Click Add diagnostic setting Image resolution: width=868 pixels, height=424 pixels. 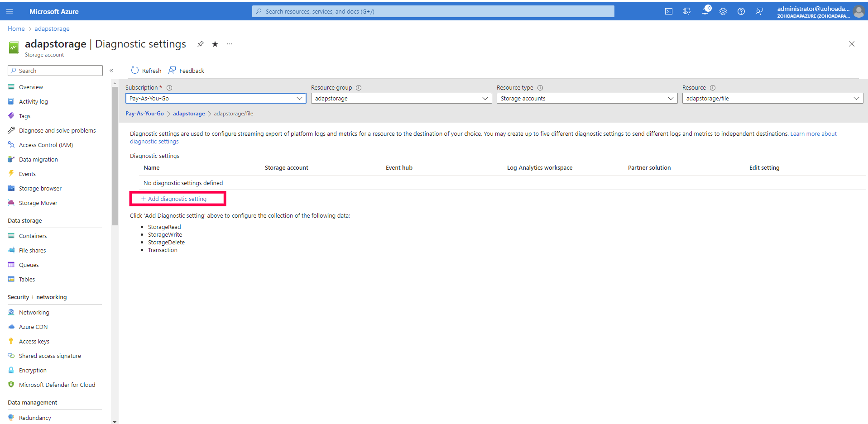(177, 199)
